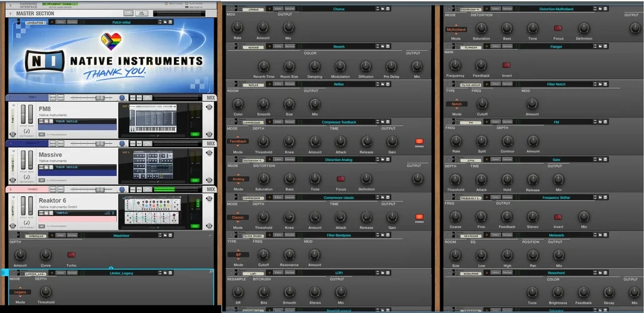Save the LOFI patch with the disk icon

click(x=388, y=273)
